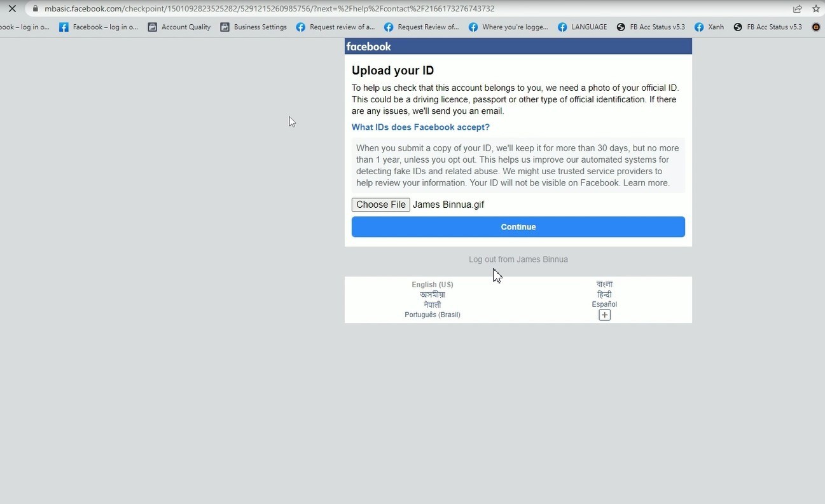
Task: Open the second FB Acc Status v5.3 bookmark
Action: click(768, 27)
